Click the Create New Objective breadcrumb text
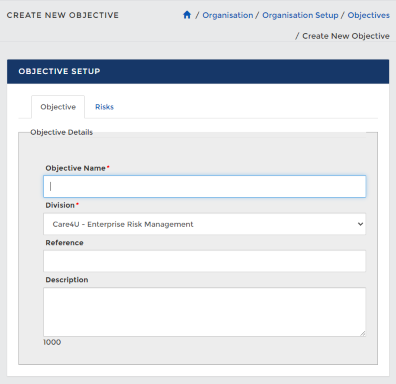Viewport: 396px width, 384px height. click(346, 36)
